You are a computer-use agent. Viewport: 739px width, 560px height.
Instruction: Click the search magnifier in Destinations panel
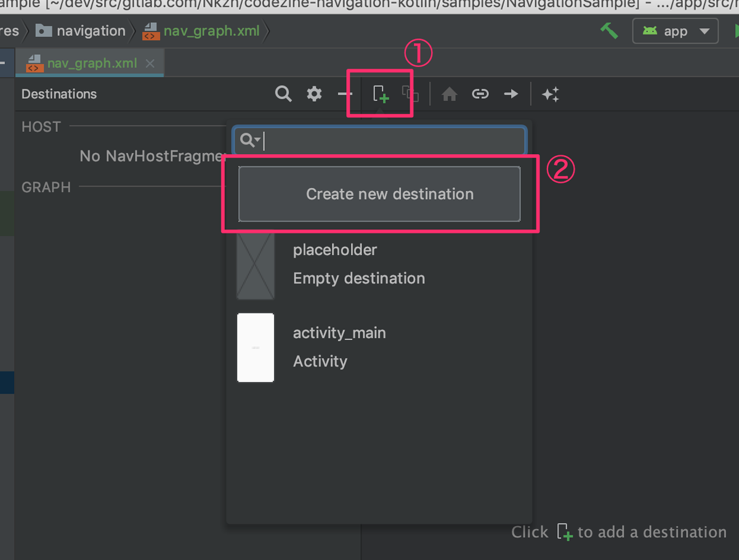pos(283,94)
